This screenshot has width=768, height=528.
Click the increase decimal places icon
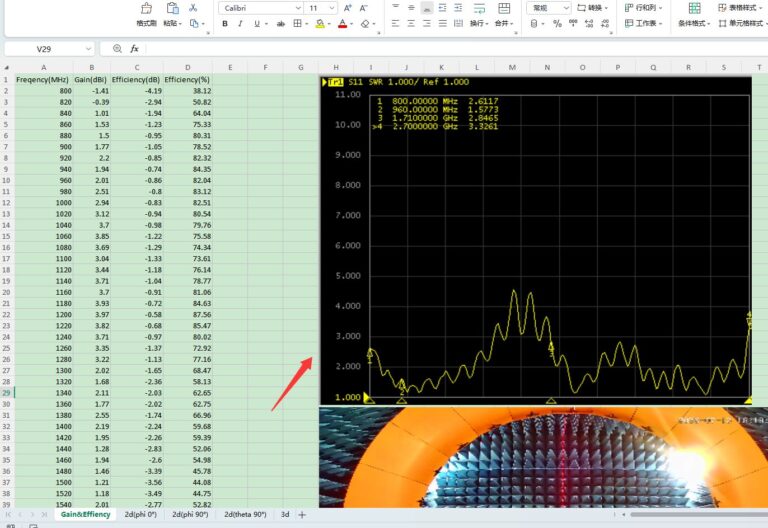click(589, 23)
